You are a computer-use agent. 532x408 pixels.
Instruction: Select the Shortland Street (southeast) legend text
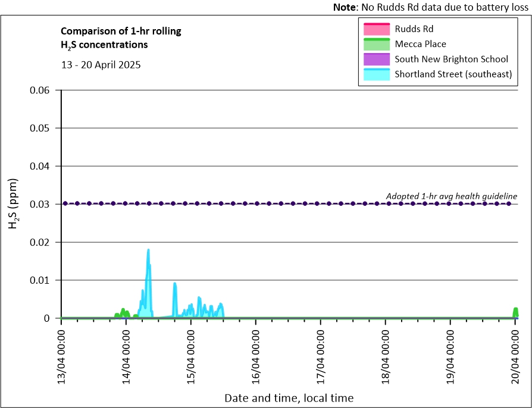coord(453,74)
